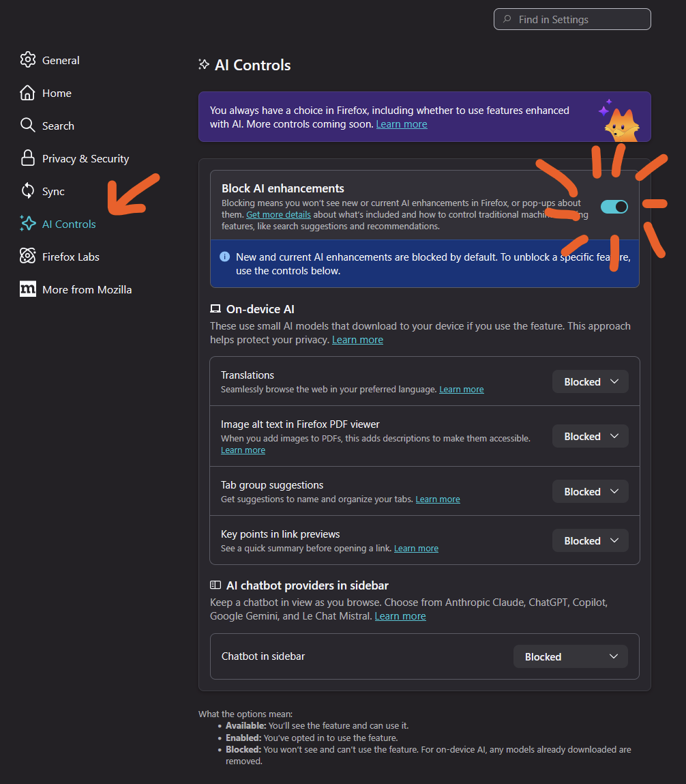Viewport: 686px width, 784px height.
Task: Click Learn more in the purple banner
Action: tap(402, 124)
